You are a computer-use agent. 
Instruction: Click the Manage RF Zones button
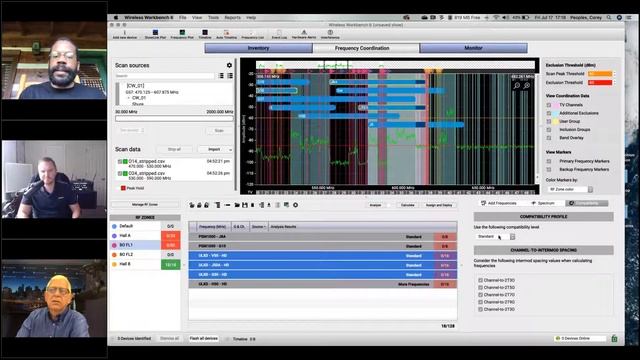(x=145, y=204)
